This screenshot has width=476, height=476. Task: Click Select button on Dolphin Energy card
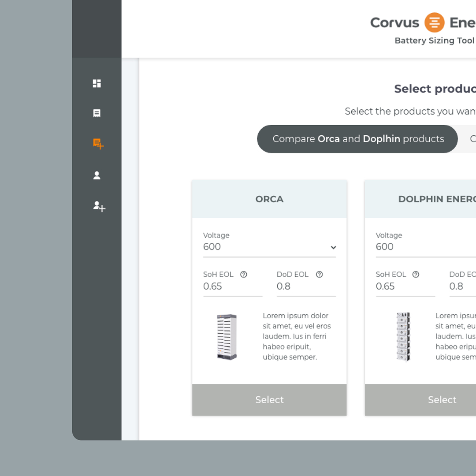[x=420, y=400]
